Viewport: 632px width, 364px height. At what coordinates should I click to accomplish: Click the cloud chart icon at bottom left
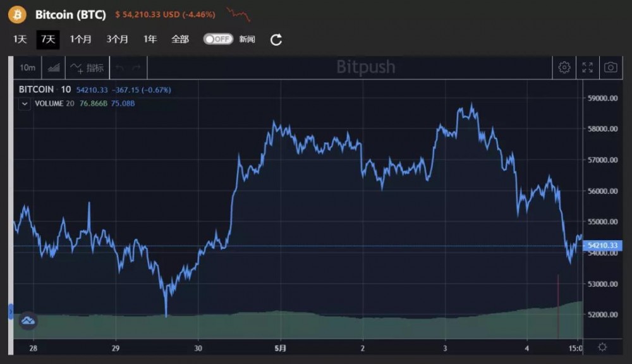[x=28, y=321]
